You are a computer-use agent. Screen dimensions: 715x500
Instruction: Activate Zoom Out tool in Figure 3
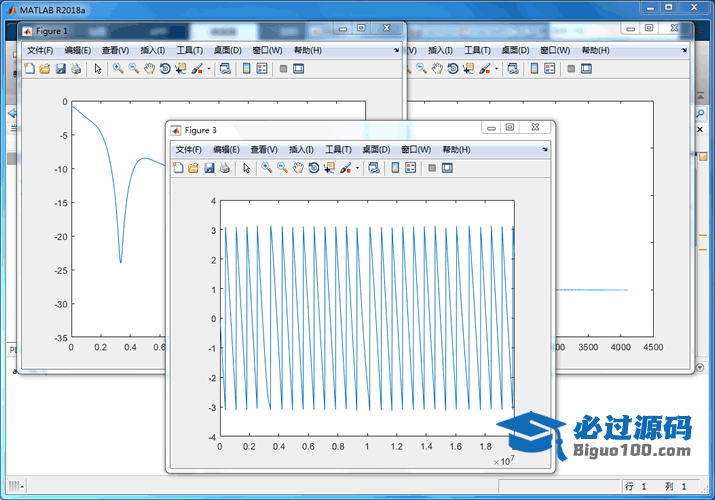tap(282, 168)
